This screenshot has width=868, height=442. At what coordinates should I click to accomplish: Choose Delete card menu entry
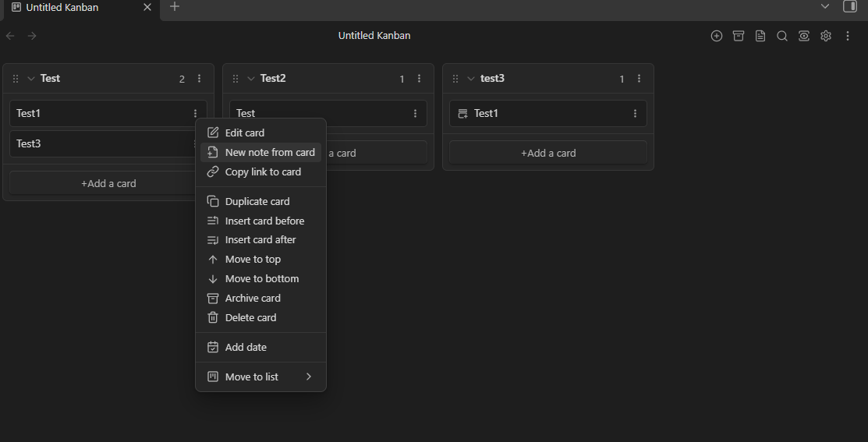click(x=260, y=317)
